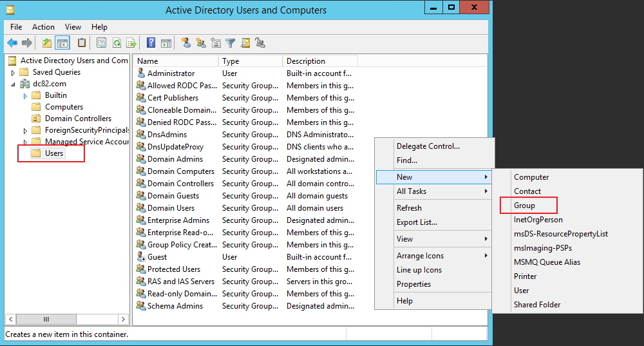Click the Administrator user icon in list
Image resolution: width=644 pixels, height=346 pixels.
tap(141, 73)
